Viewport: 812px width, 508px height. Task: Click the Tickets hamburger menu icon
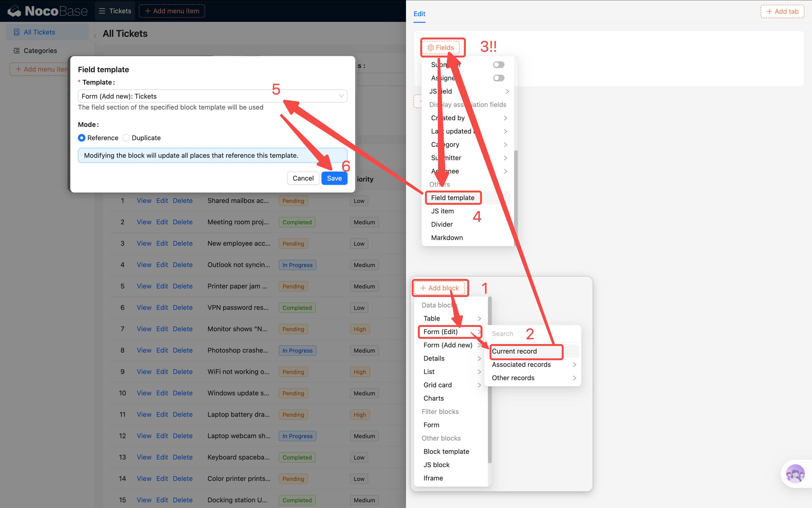point(102,11)
